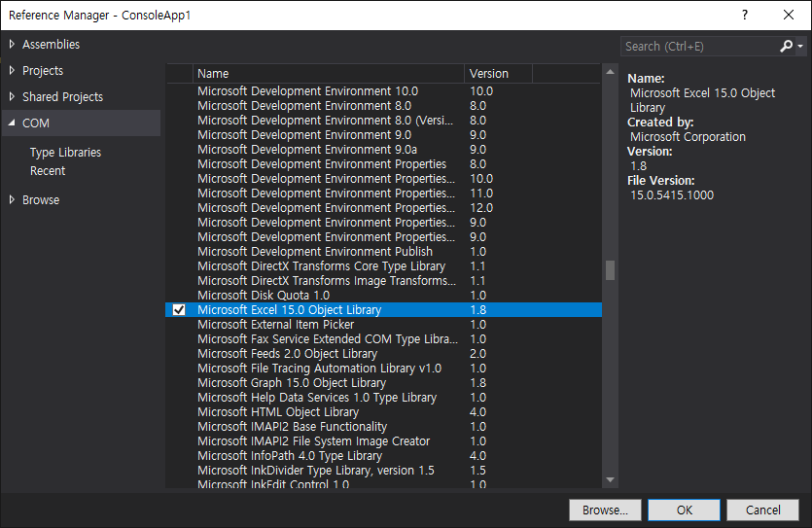
Task: Select the Assemblies category label
Action: tap(51, 45)
